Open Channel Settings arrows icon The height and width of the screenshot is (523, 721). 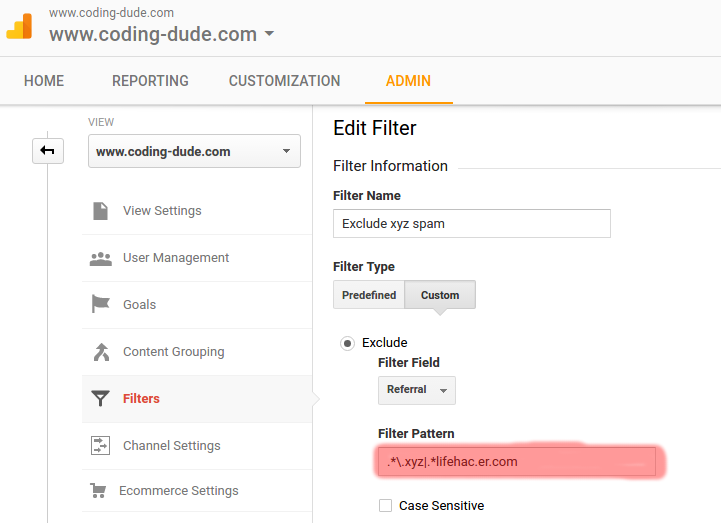click(x=100, y=445)
